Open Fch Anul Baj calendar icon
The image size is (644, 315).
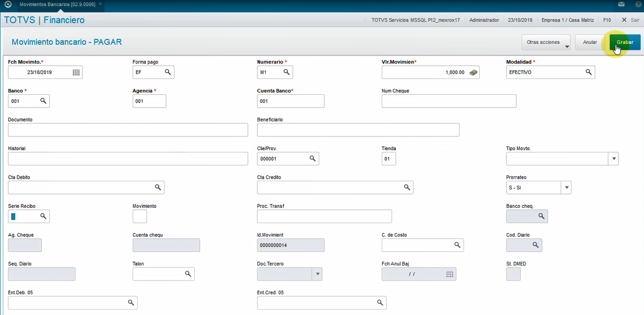coord(450,274)
